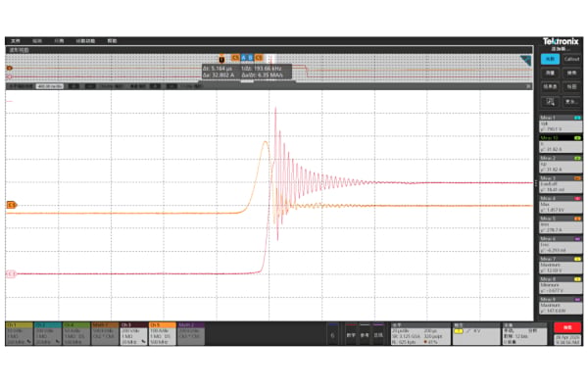Click cursor A handle in waveform overview
Image resolution: width=588 pixels, height=392 pixels.
click(243, 58)
